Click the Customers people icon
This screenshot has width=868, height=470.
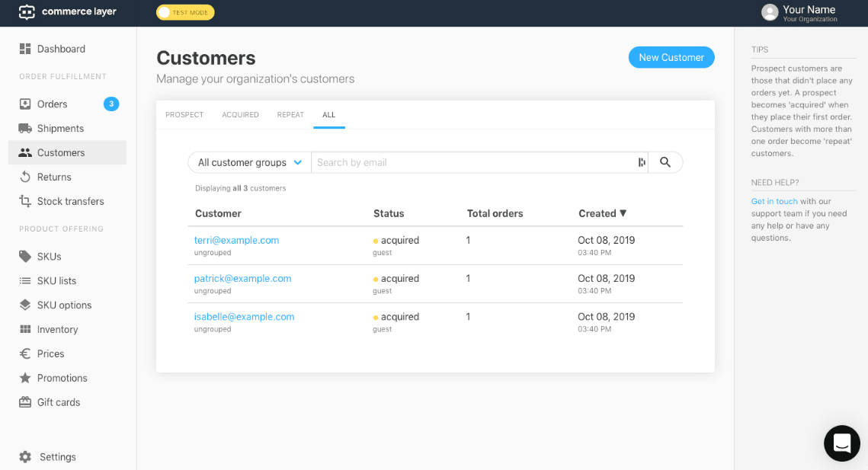(25, 153)
